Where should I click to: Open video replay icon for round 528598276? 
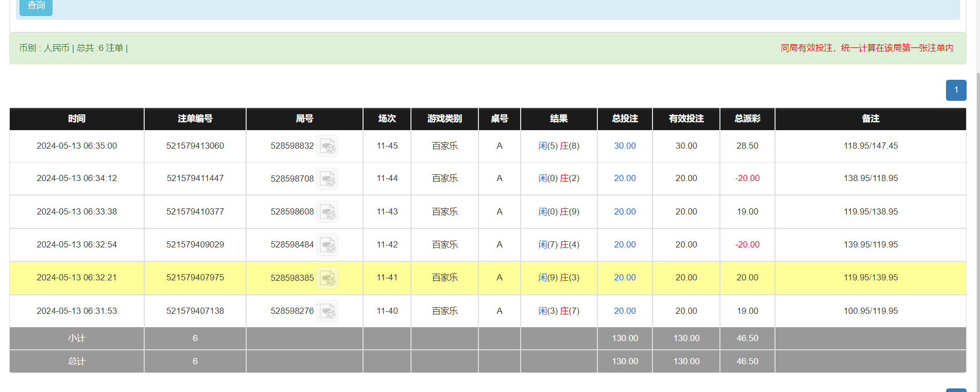pos(327,311)
